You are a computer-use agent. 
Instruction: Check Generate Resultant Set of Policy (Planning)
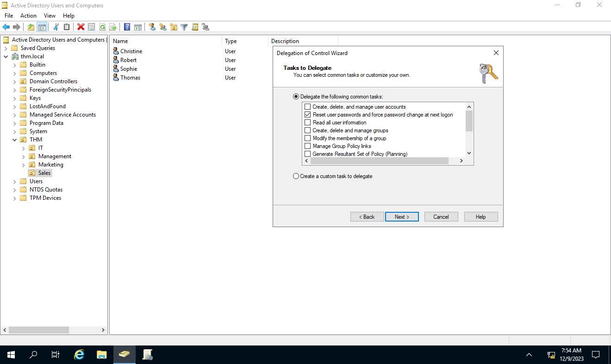coord(308,154)
